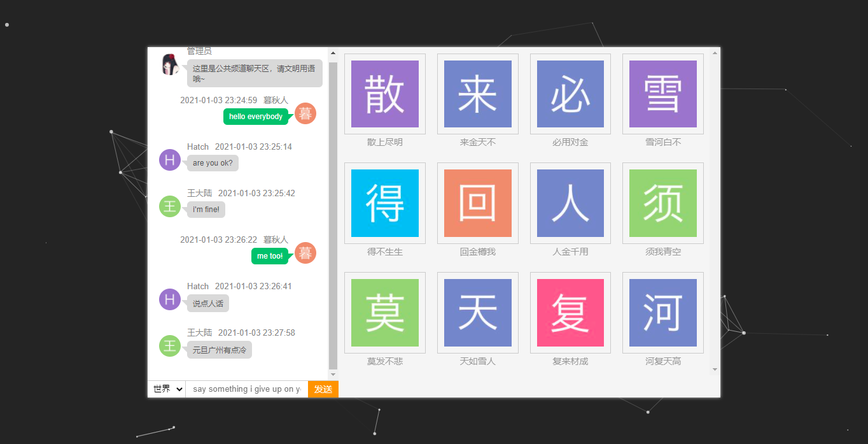
Task: Open the 世界 channel dropdown
Action: pyautogui.click(x=167, y=389)
